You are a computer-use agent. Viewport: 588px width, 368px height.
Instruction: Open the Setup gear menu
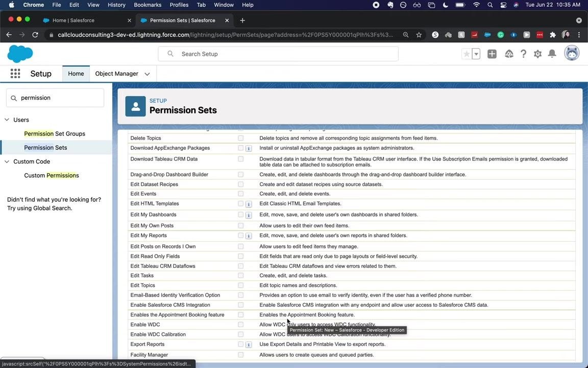coord(538,54)
